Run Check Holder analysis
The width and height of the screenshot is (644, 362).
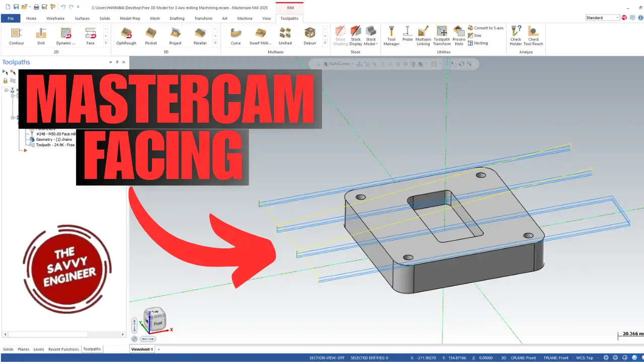(x=516, y=36)
